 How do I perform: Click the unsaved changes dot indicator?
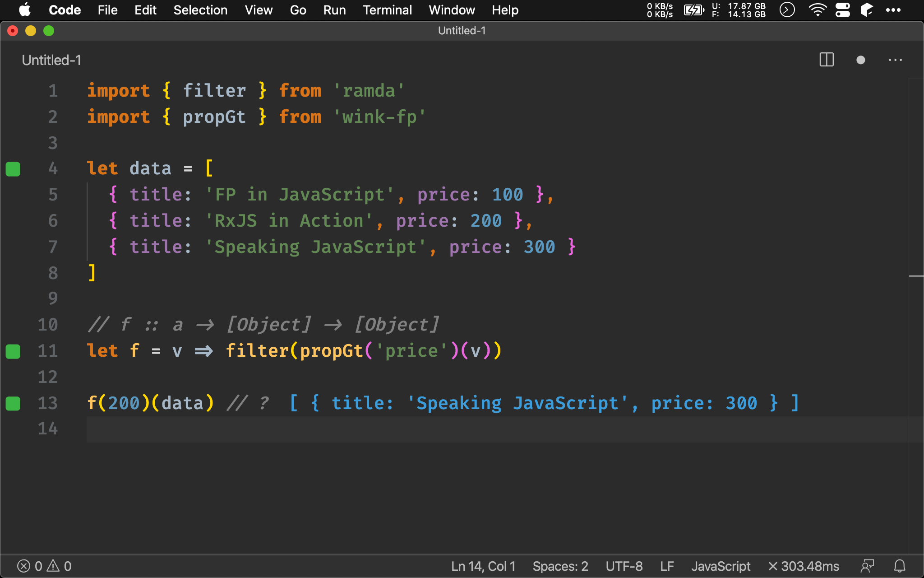tap(860, 61)
